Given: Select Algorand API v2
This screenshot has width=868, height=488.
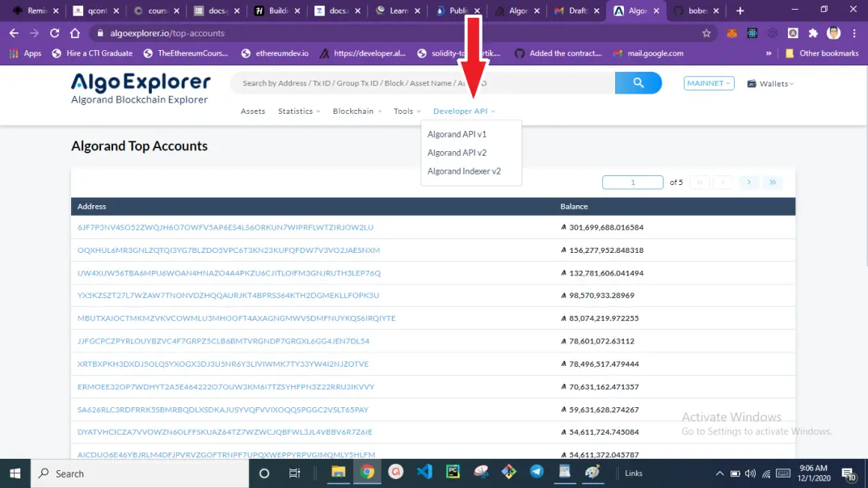Looking at the screenshot, I should pyautogui.click(x=457, y=153).
